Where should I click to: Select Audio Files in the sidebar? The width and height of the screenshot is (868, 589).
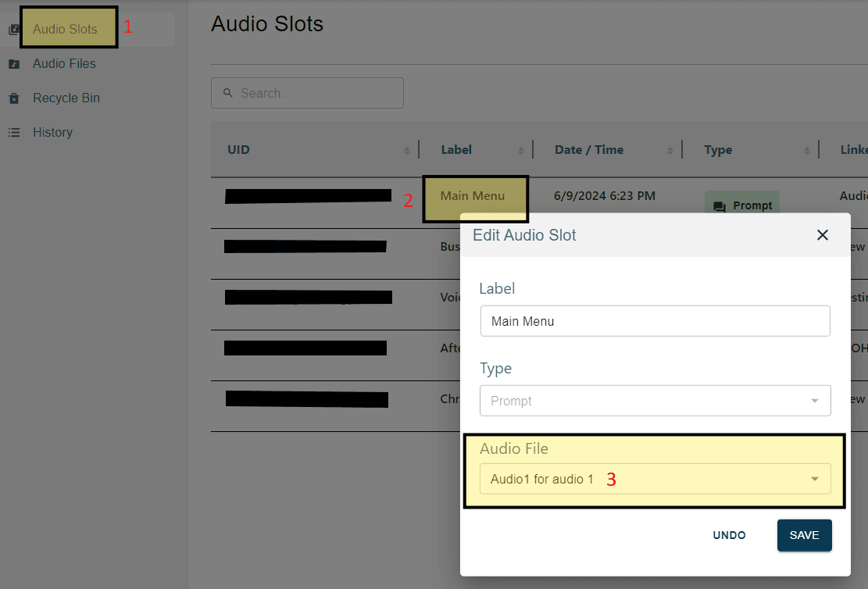pos(63,63)
